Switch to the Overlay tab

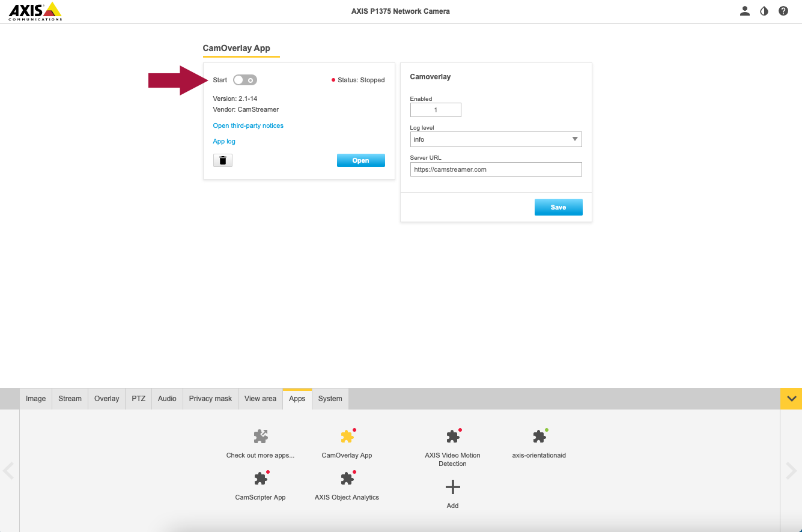[x=107, y=399]
